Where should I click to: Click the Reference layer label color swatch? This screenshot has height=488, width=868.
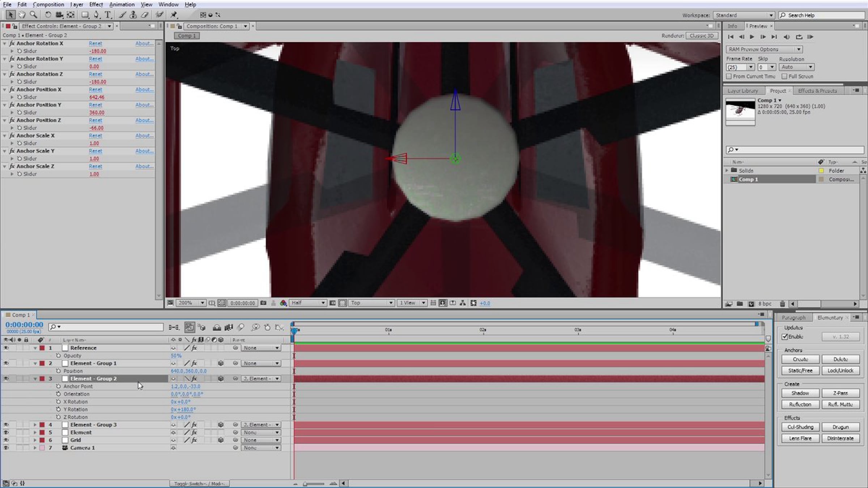[42, 348]
